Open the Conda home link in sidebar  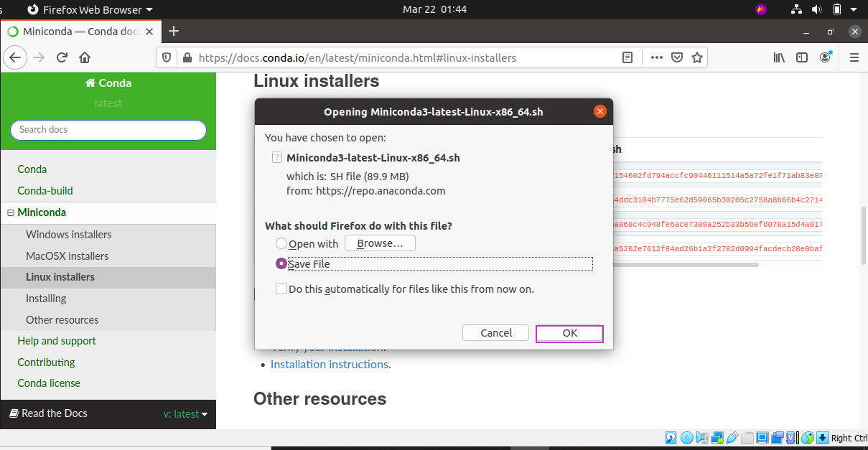tap(32, 169)
